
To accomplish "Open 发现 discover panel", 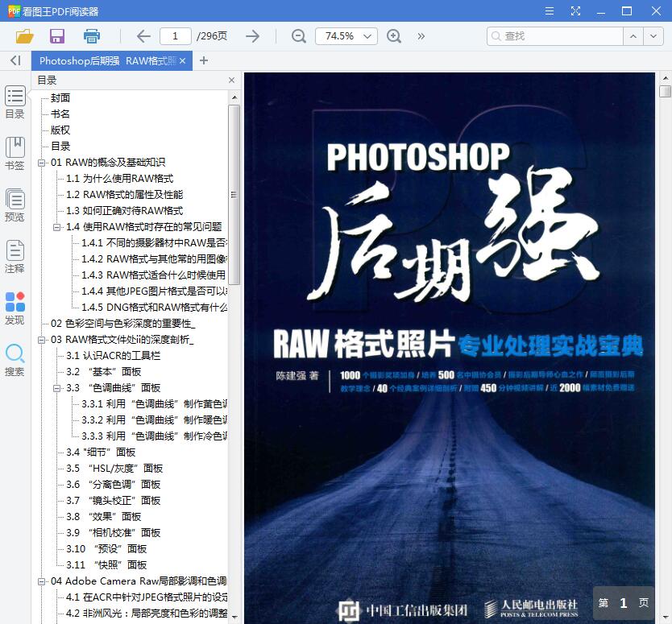I will (15, 308).
